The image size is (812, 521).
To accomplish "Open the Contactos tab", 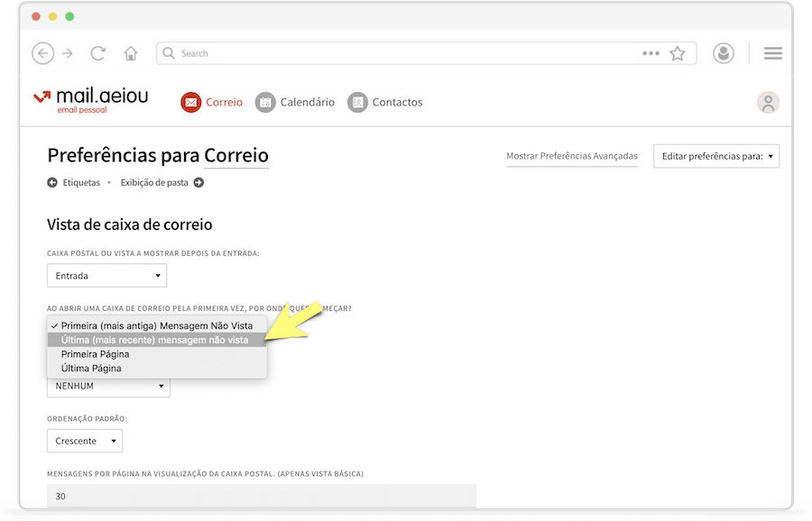I will click(385, 102).
